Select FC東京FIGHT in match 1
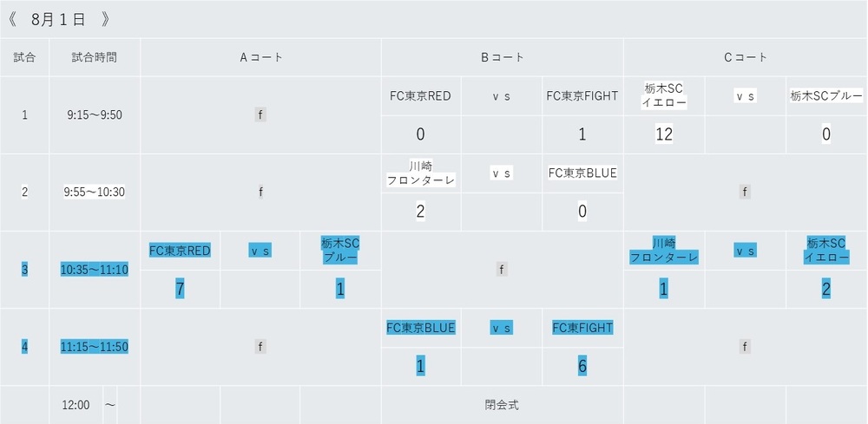 (582, 96)
